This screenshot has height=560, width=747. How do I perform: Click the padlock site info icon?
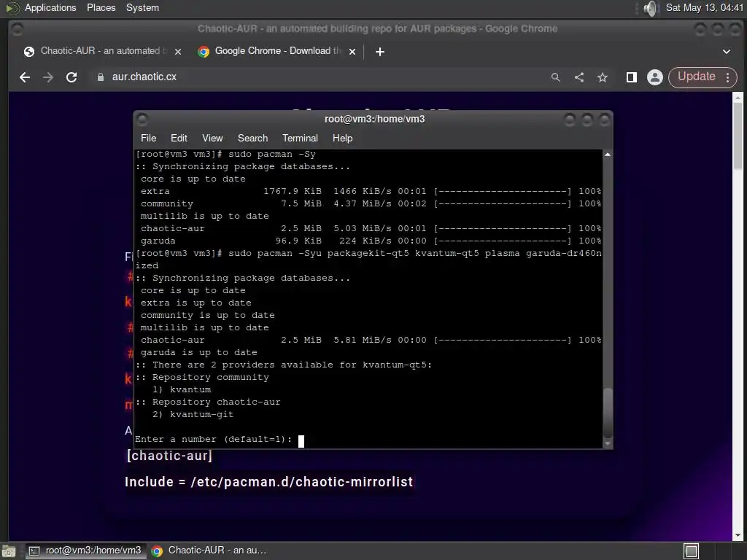click(101, 77)
